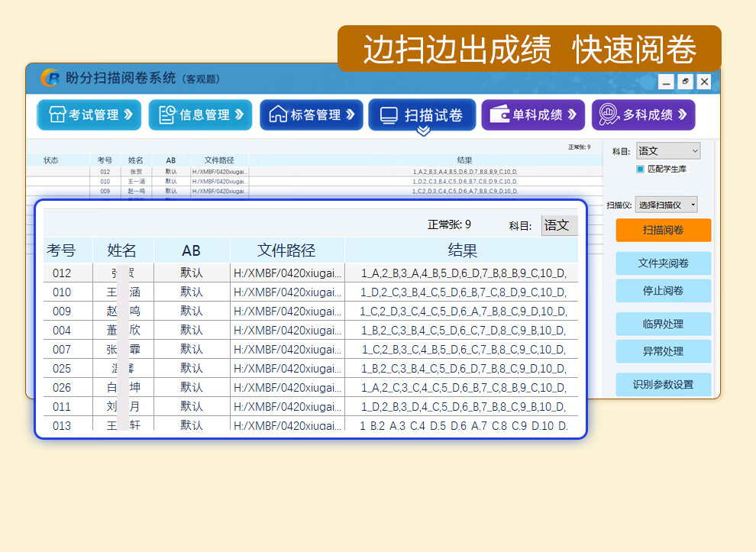The width and height of the screenshot is (756, 552).
Task: Click the enlarged 文件路径 column header
Action: [286, 250]
